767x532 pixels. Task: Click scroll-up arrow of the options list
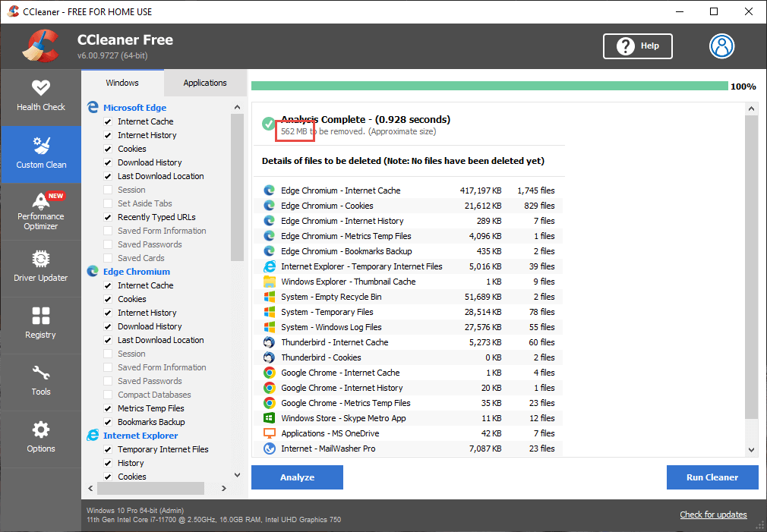[x=237, y=107]
